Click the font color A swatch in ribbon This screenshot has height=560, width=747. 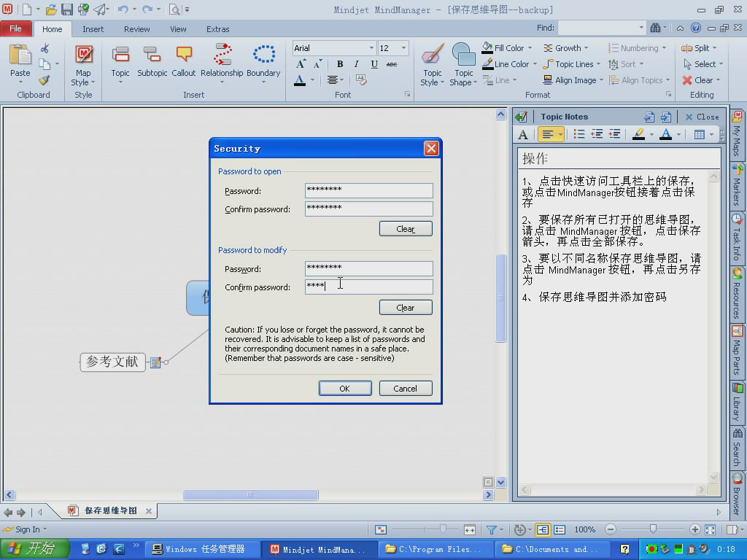point(300,80)
